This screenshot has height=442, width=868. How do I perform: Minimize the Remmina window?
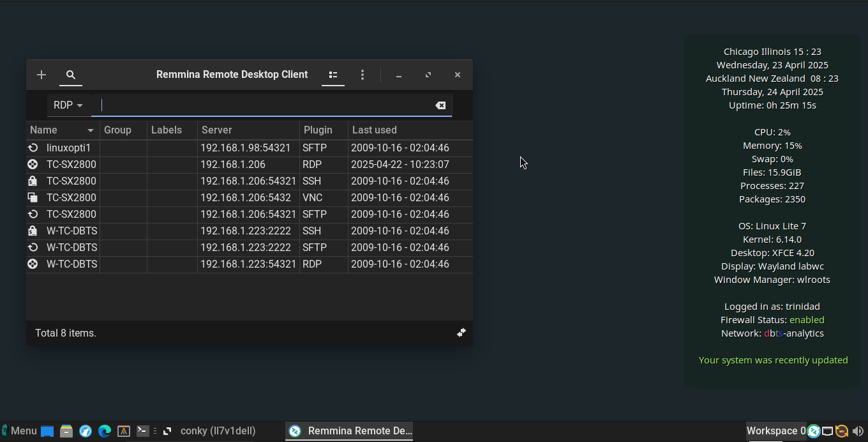(399, 75)
